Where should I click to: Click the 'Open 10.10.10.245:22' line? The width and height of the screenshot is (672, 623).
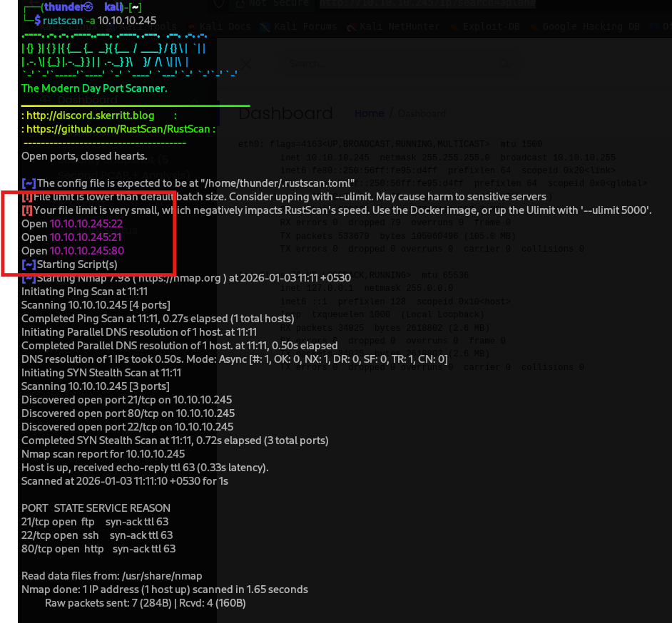72,224
